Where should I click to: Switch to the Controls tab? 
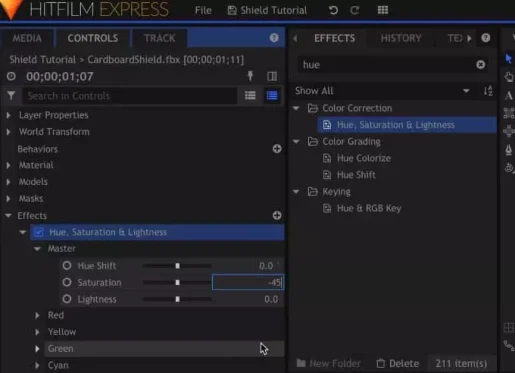[x=93, y=38]
